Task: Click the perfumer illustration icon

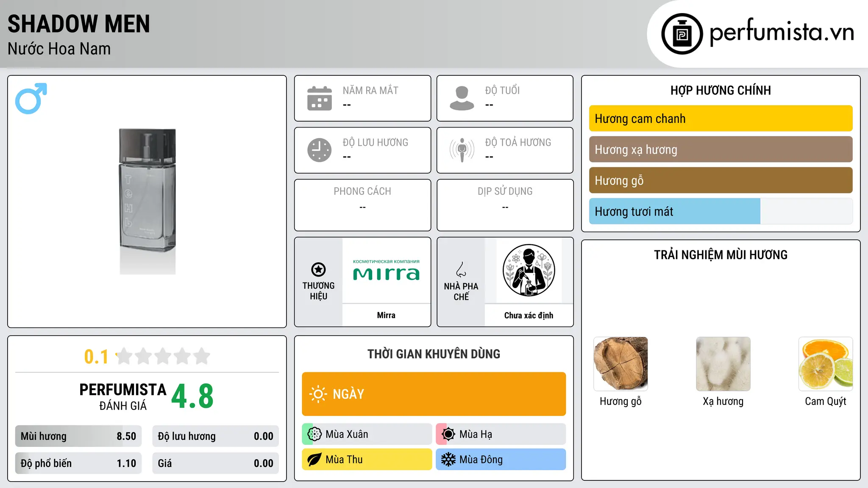Action: 529,270
